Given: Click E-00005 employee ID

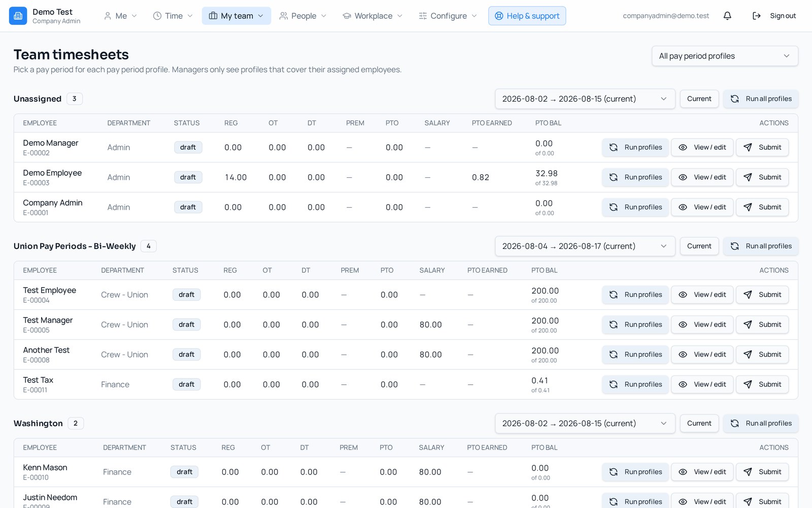Looking at the screenshot, I should pos(36,330).
